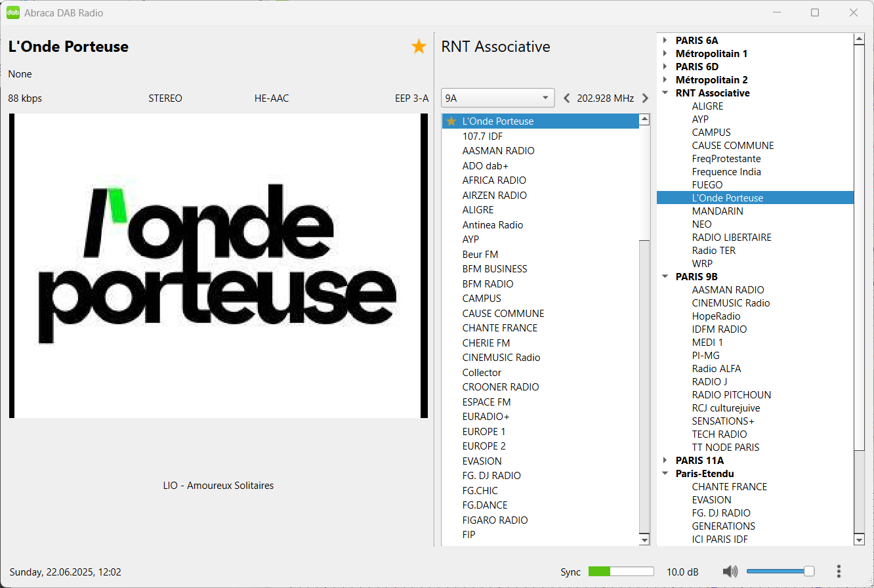This screenshot has height=588, width=874.
Task: Select WRP under RNT Associative
Action: [702, 264]
